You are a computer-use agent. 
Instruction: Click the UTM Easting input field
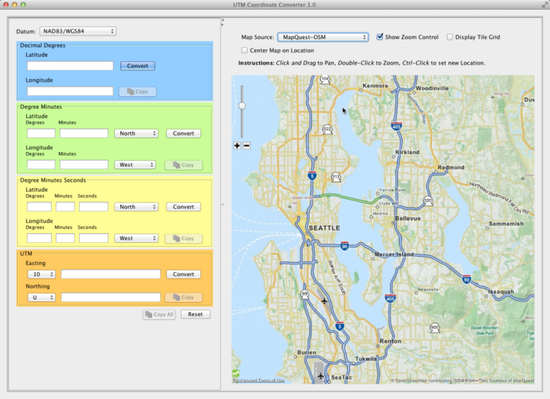pos(111,274)
